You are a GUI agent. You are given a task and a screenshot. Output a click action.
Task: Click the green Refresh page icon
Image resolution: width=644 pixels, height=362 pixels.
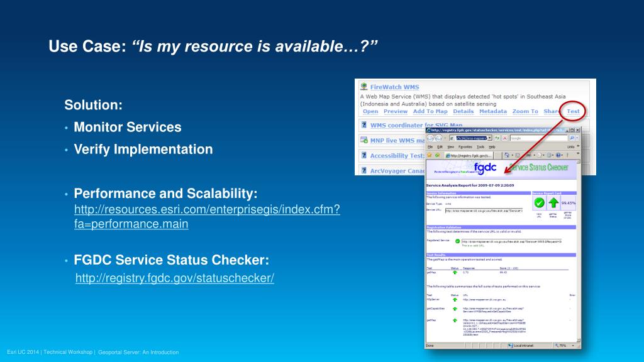tap(497, 138)
